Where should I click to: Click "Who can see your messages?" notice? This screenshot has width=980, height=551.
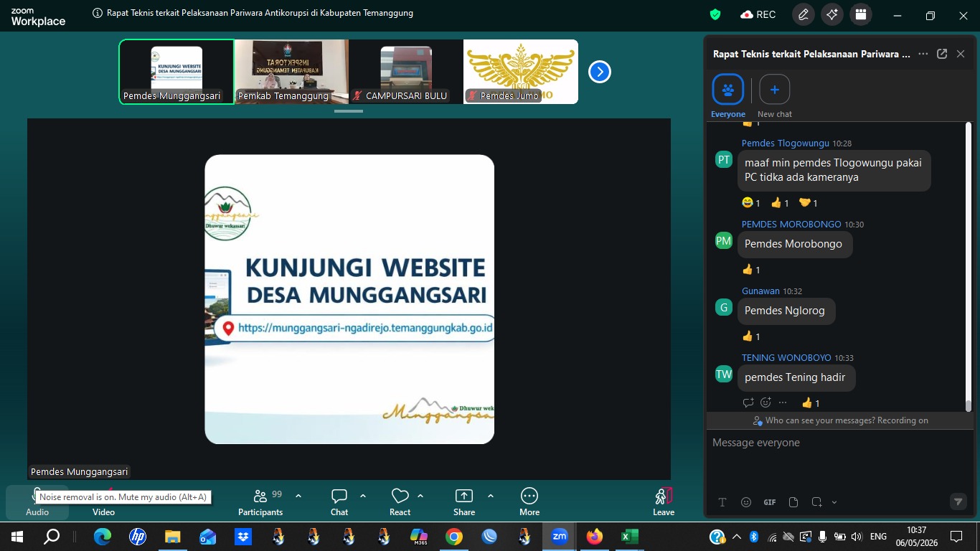[x=840, y=420]
